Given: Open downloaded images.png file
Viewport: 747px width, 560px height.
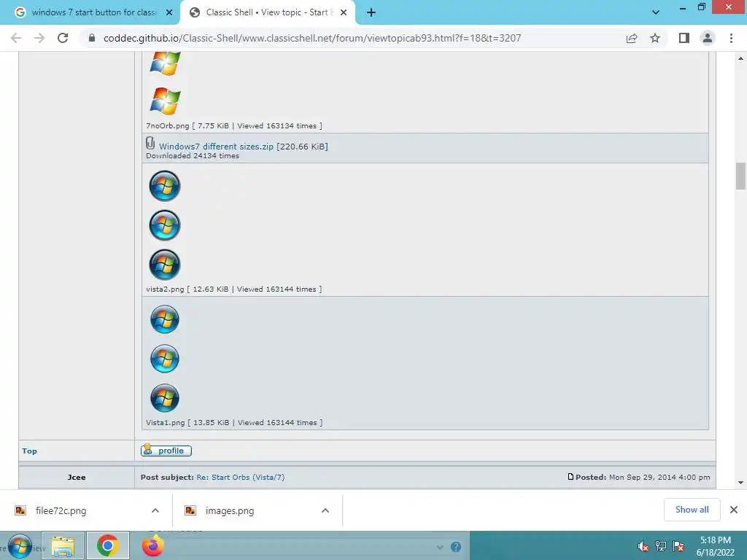Looking at the screenshot, I should coord(230,511).
